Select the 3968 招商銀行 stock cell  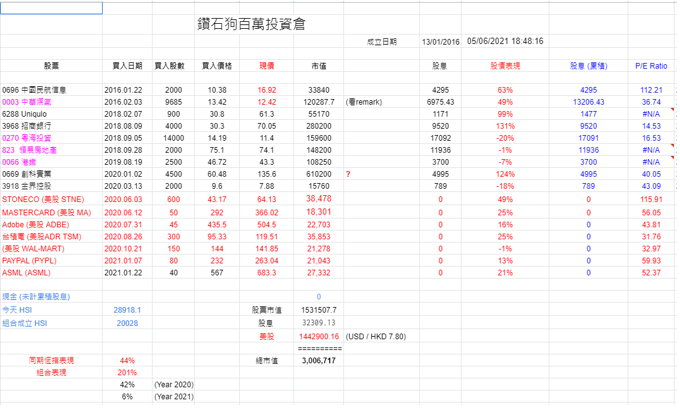tap(26, 126)
